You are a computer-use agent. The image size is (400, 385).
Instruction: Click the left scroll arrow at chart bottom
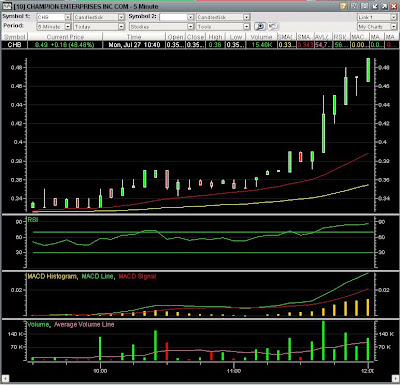[x=5, y=378]
